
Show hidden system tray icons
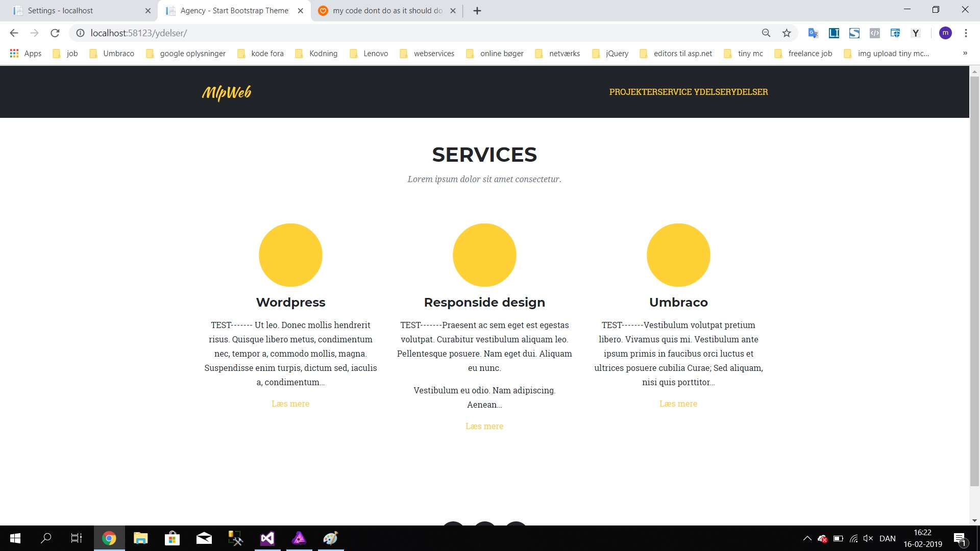tap(807, 539)
